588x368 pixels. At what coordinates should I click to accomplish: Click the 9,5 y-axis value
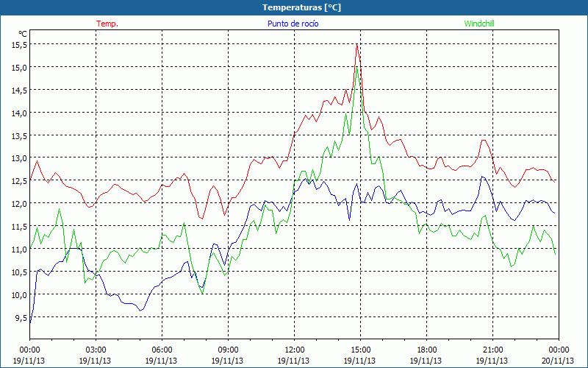pyautogui.click(x=21, y=317)
